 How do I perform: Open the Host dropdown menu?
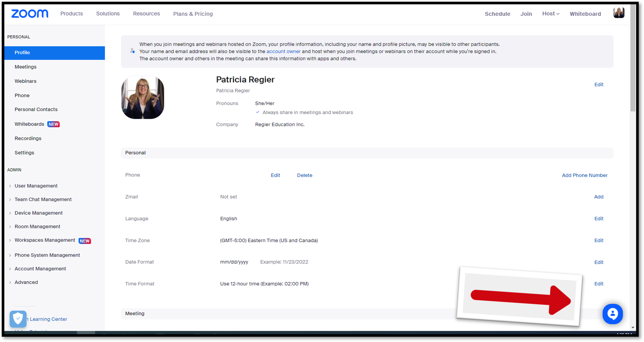[x=551, y=13]
